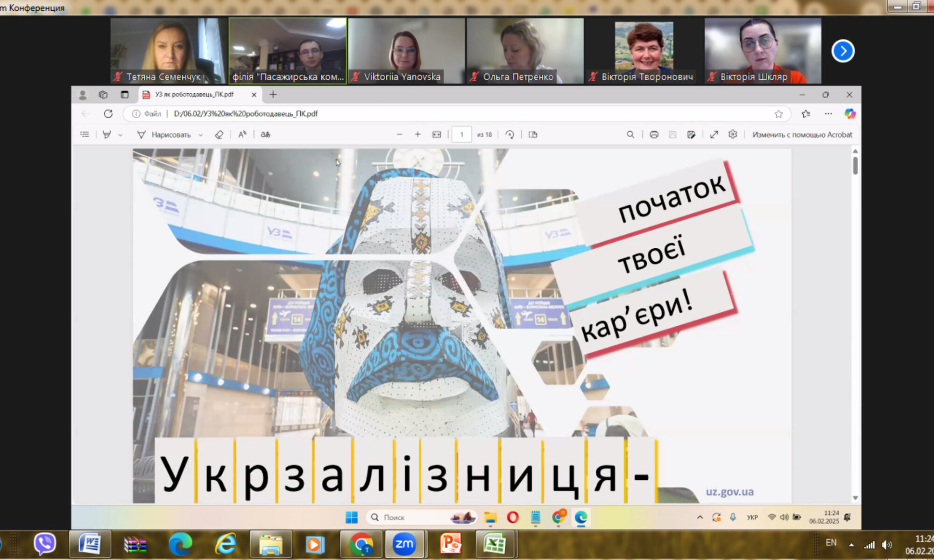Open Excel from the taskbar
934x560 pixels.
tap(495, 544)
